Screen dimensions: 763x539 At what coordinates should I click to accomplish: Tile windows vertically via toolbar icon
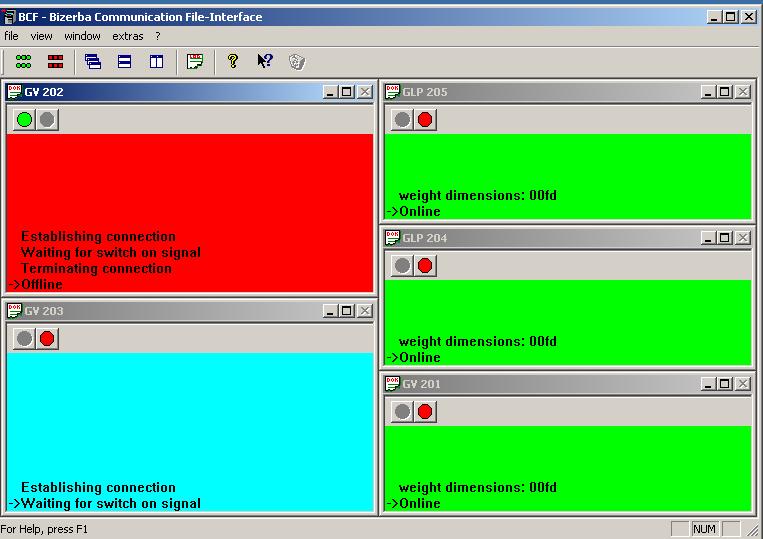(156, 62)
